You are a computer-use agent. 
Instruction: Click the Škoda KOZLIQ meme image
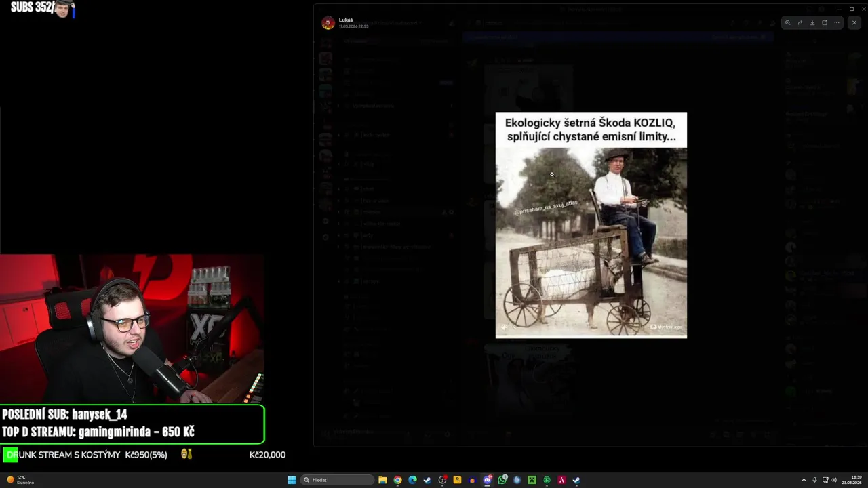(591, 225)
